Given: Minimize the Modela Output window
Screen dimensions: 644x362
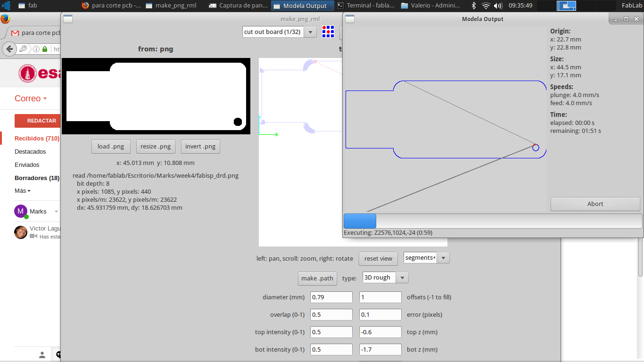Looking at the screenshot, I should tap(617, 19).
